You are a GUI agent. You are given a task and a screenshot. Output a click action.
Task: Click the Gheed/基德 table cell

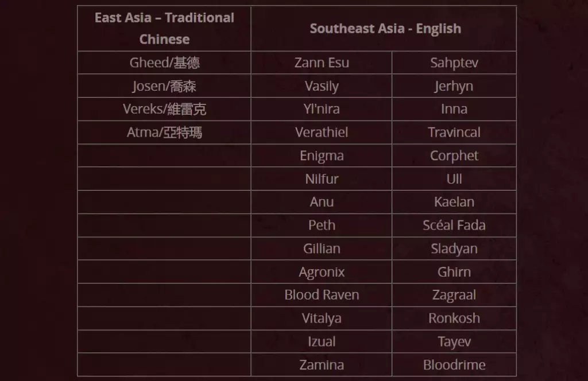pyautogui.click(x=164, y=63)
